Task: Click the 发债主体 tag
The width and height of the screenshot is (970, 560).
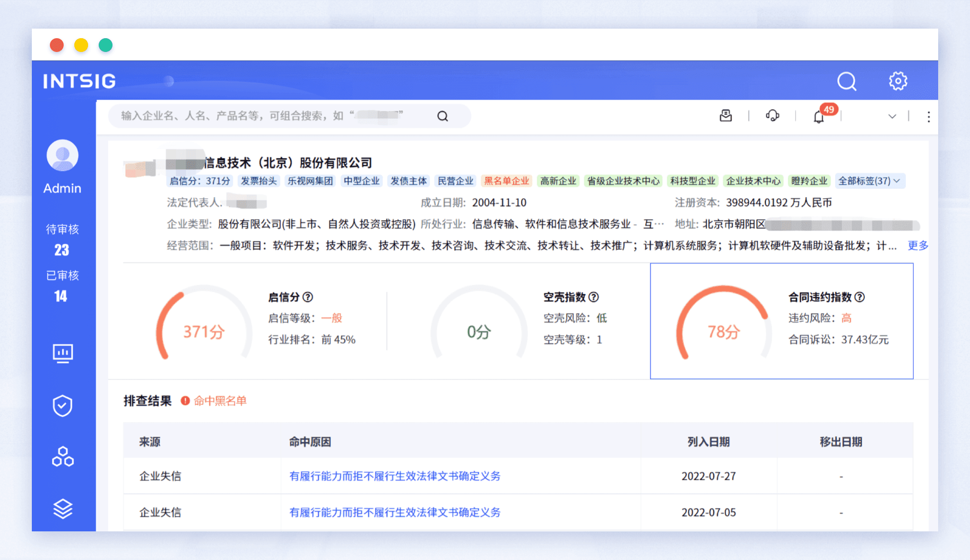Action: click(409, 181)
